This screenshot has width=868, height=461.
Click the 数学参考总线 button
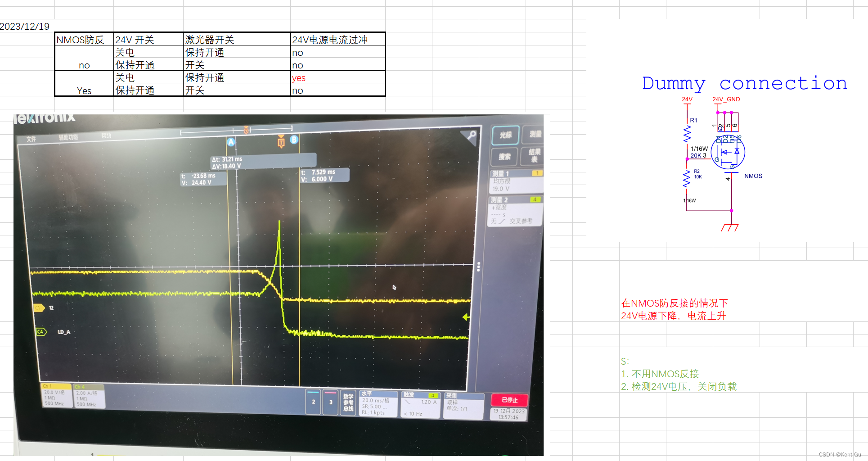point(348,402)
